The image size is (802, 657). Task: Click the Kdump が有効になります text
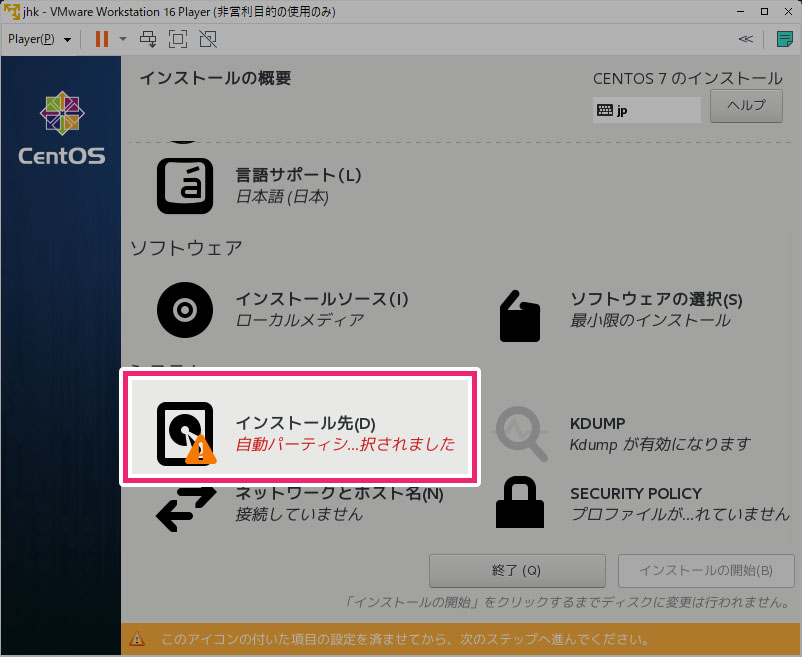point(660,444)
